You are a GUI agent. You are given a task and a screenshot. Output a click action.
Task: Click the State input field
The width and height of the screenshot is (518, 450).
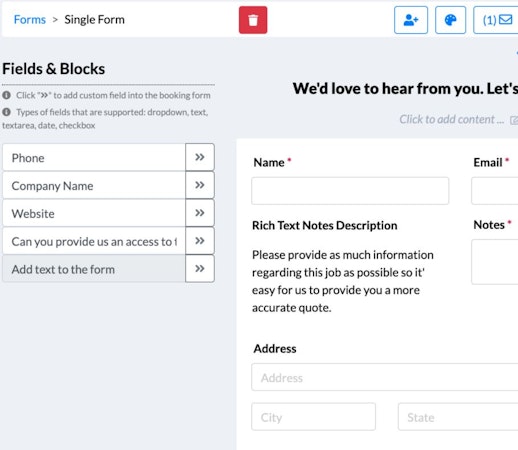tap(458, 417)
